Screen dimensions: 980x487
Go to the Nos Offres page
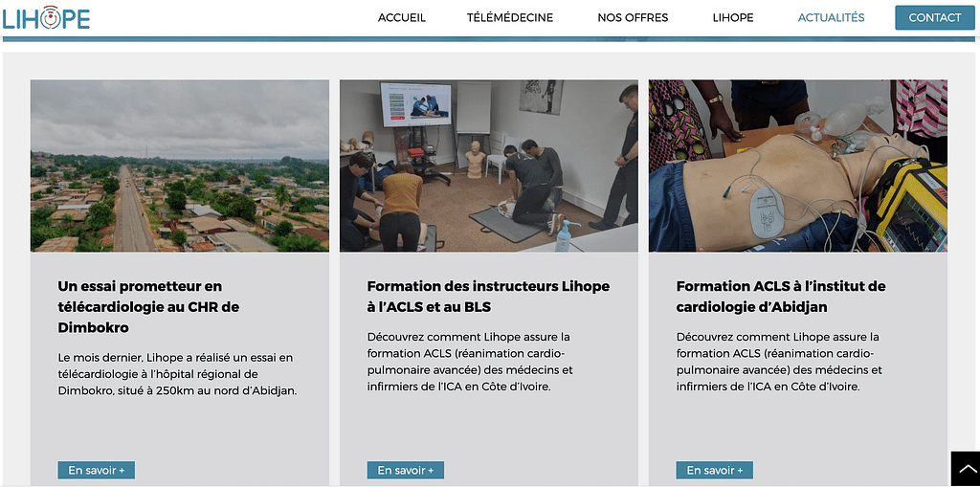[x=633, y=17]
